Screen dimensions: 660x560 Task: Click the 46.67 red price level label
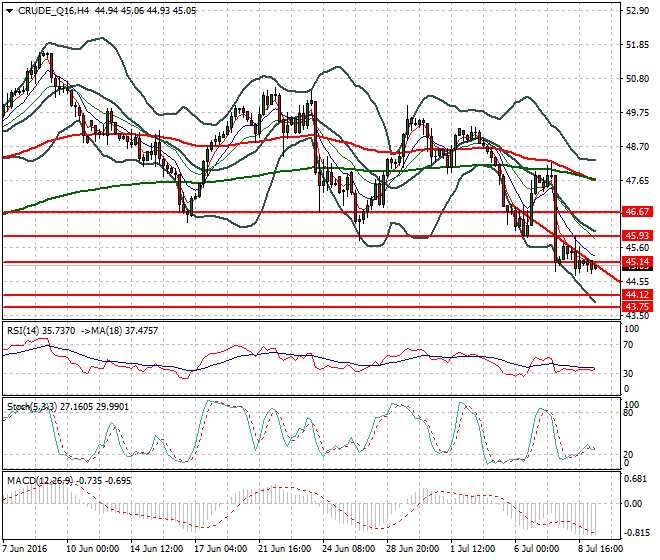pyautogui.click(x=637, y=212)
